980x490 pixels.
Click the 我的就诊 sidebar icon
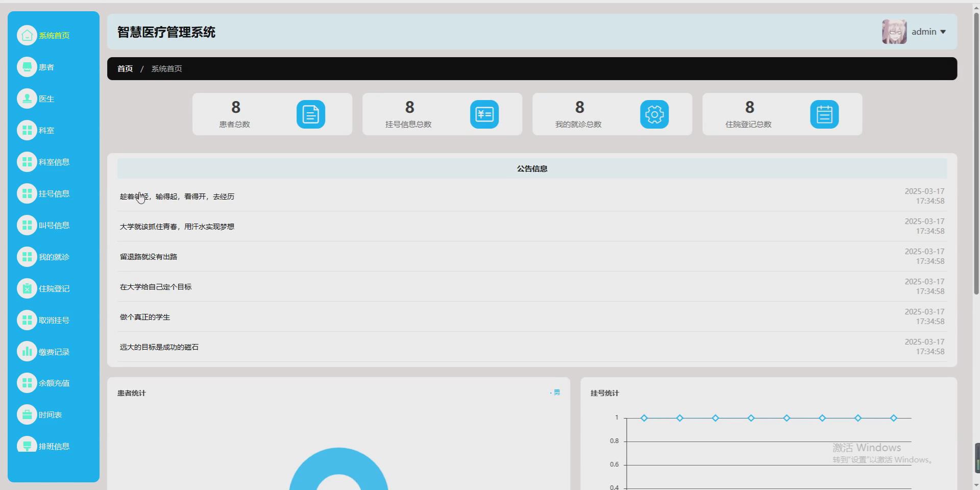pos(27,257)
